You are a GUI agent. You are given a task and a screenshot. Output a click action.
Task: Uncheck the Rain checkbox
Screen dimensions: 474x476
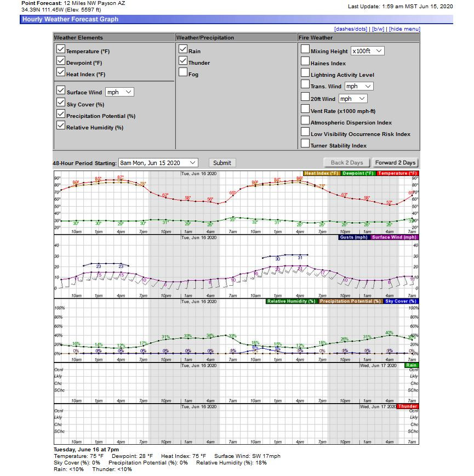coord(183,49)
